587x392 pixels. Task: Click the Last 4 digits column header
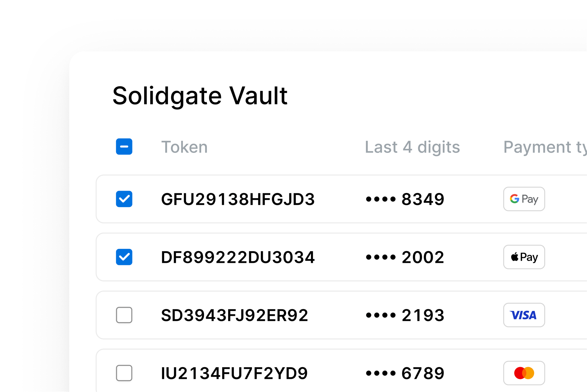point(412,147)
